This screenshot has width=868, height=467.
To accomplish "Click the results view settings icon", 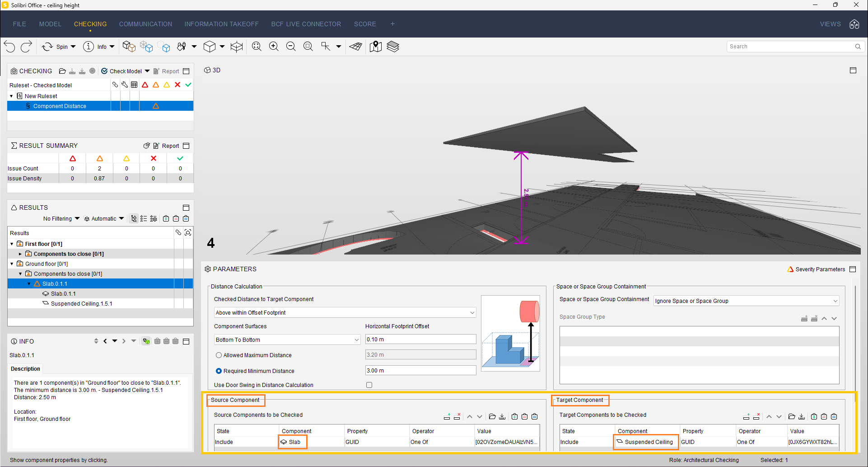I will [x=154, y=218].
